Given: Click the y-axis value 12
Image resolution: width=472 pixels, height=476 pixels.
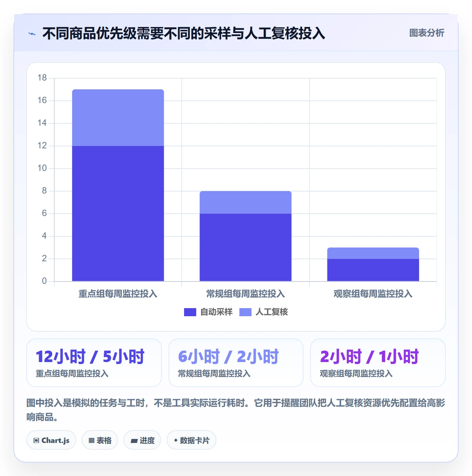Looking at the screenshot, I should (x=42, y=146).
